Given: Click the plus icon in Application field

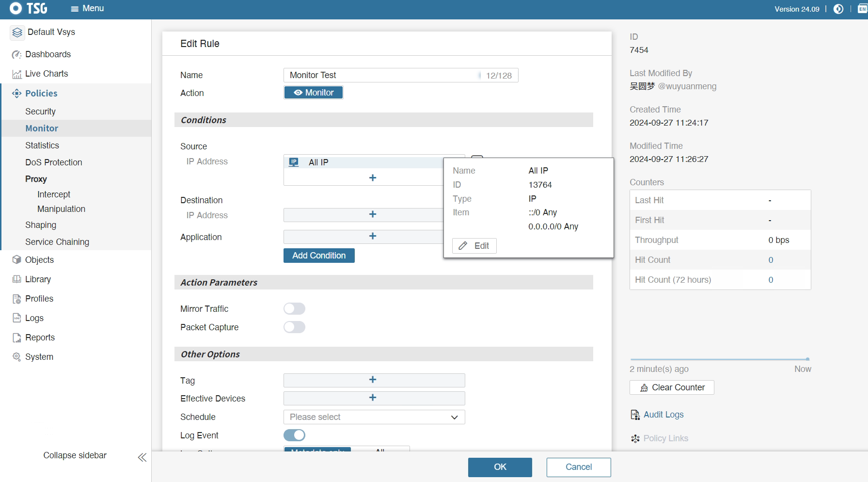Looking at the screenshot, I should point(372,236).
